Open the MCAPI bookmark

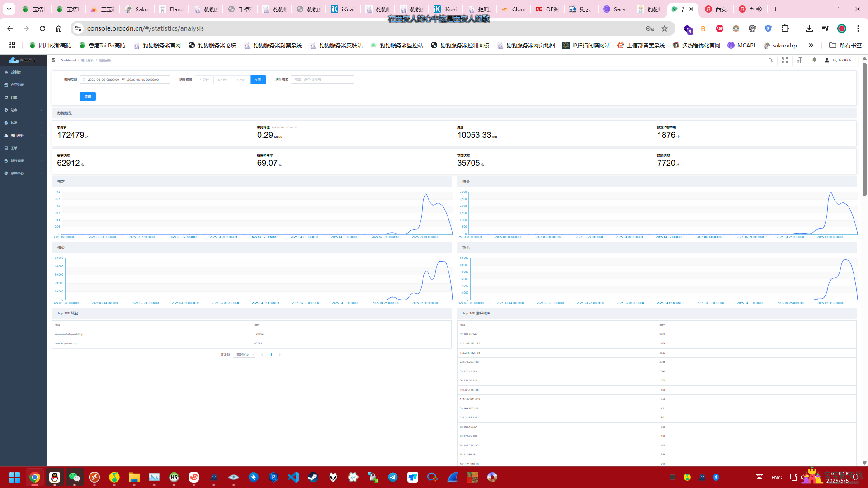click(x=741, y=45)
